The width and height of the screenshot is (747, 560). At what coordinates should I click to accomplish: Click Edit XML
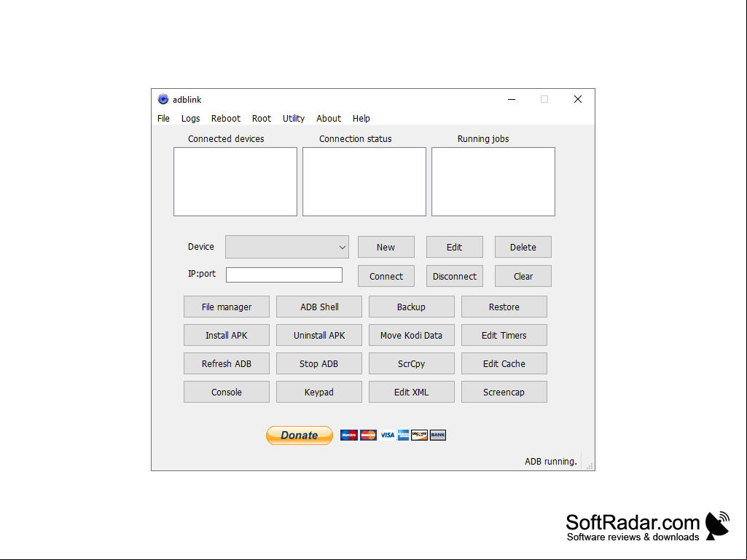(x=412, y=392)
